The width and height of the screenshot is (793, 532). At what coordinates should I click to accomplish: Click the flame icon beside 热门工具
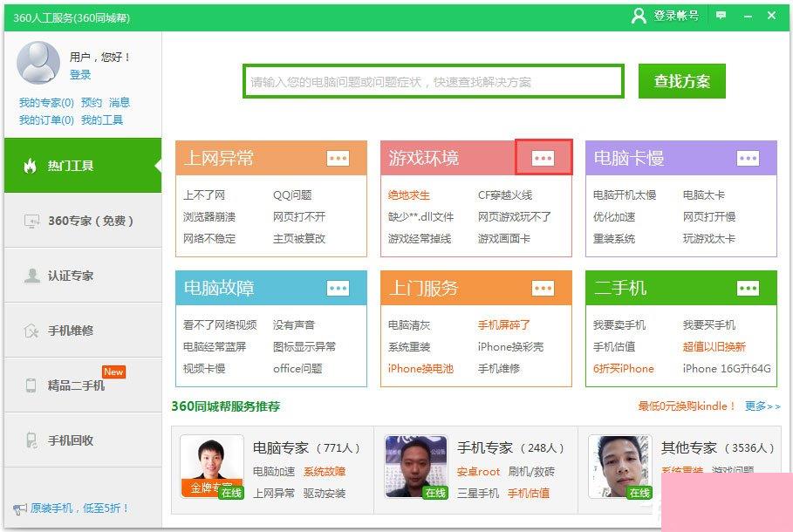coord(31,166)
